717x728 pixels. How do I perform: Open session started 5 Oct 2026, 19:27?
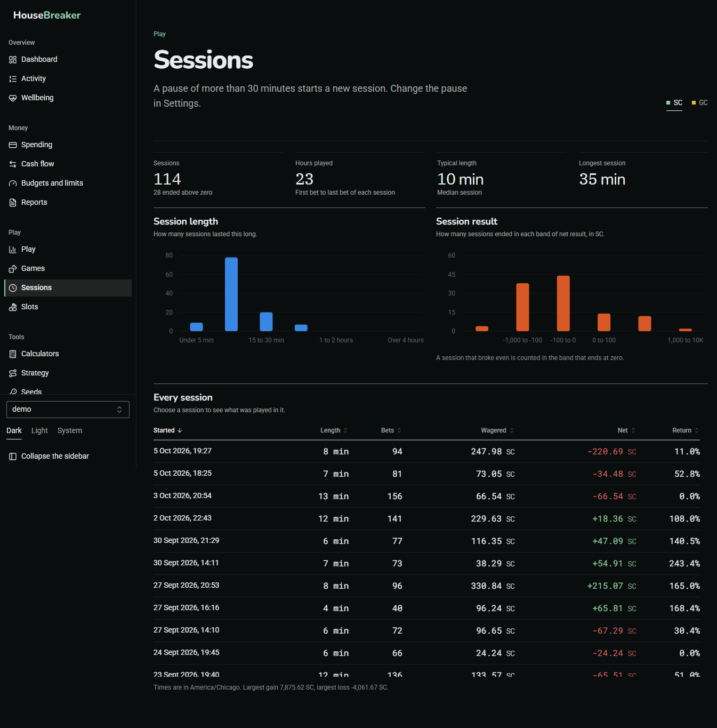click(x=426, y=452)
